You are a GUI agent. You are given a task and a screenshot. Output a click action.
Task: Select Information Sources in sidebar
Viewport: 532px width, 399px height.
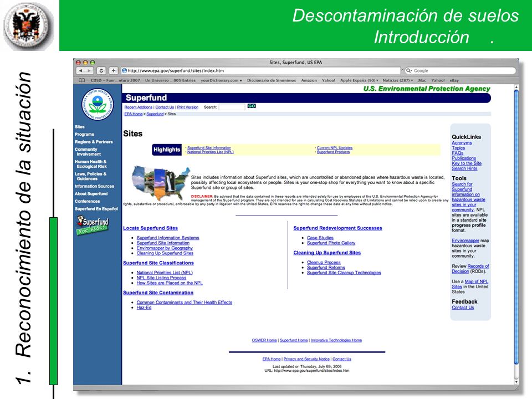94,186
